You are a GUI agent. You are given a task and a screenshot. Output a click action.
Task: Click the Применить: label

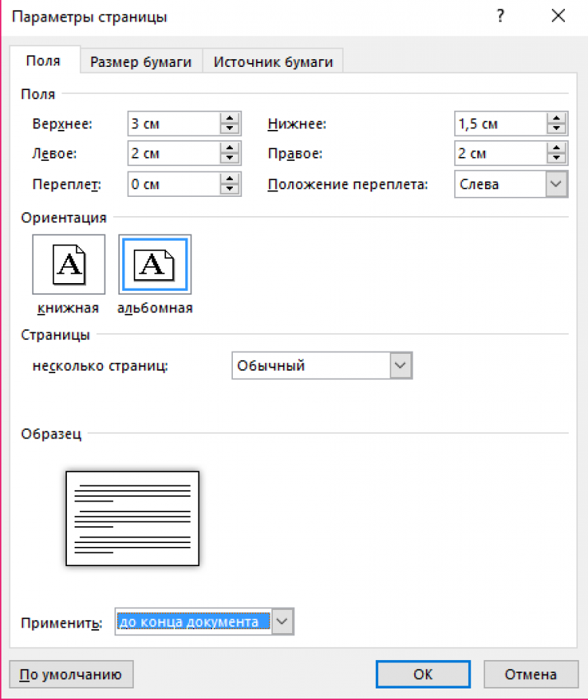pos(61,623)
